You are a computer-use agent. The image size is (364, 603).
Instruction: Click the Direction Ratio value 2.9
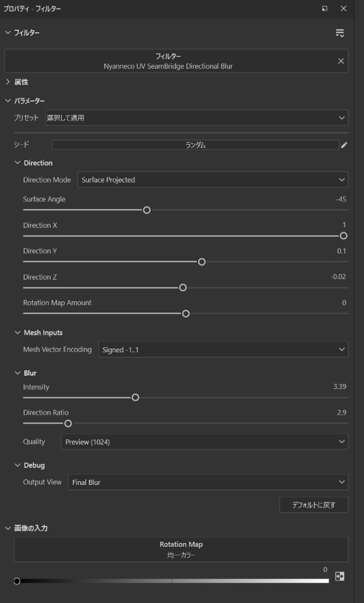341,412
